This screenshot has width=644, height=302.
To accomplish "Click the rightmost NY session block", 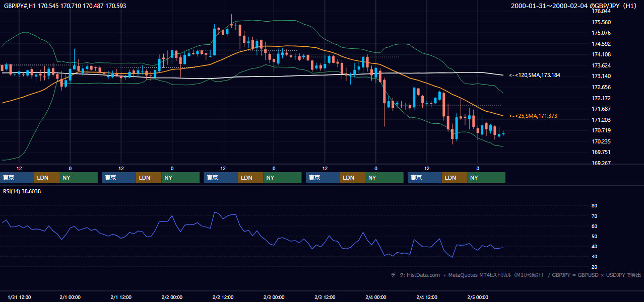I will pyautogui.click(x=486, y=178).
